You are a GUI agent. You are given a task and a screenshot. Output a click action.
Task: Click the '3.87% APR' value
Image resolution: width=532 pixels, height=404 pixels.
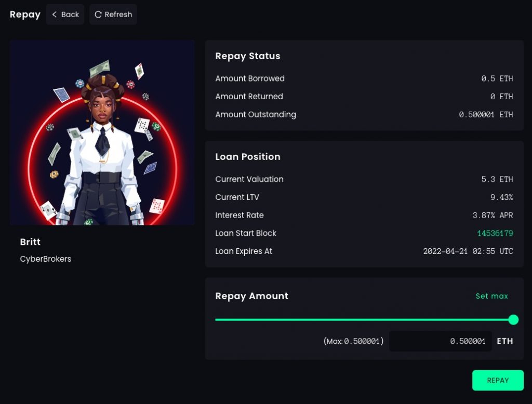pos(493,216)
